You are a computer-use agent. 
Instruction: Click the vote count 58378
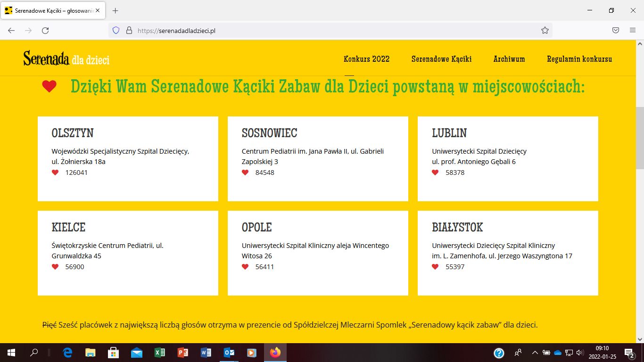click(x=455, y=173)
